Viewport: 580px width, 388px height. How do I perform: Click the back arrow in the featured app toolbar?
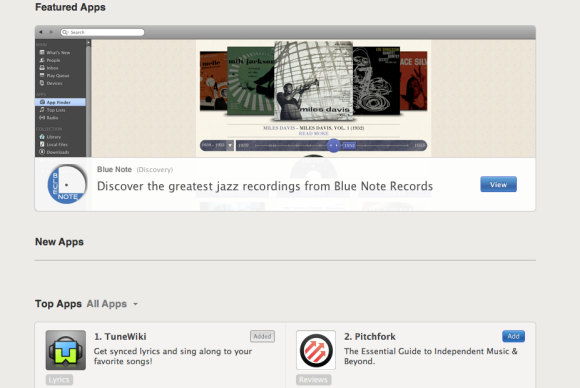[x=41, y=32]
